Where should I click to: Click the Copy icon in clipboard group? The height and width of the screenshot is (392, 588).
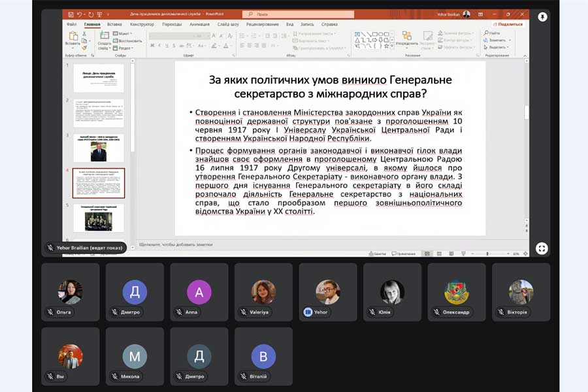point(84,41)
